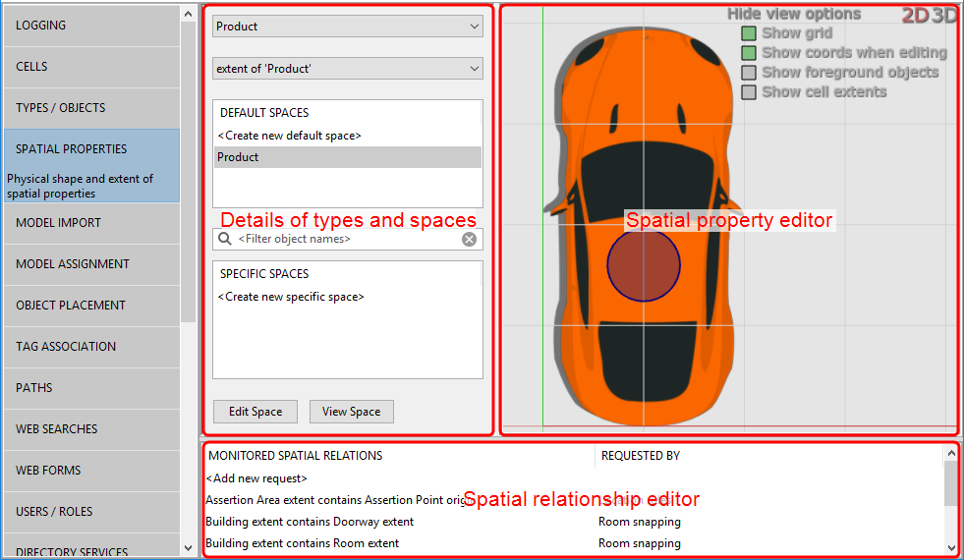
Task: Clear the object names filter
Action: point(469,239)
